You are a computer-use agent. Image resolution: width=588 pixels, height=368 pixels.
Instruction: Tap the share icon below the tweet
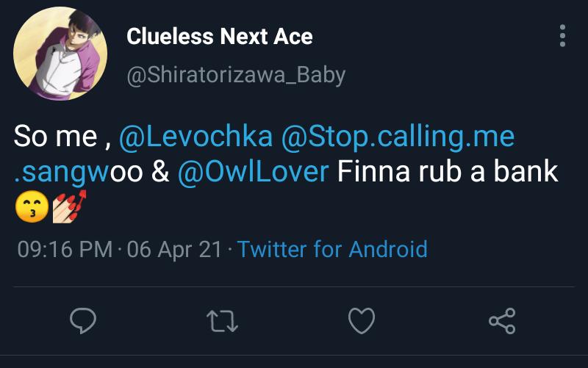tap(502, 321)
